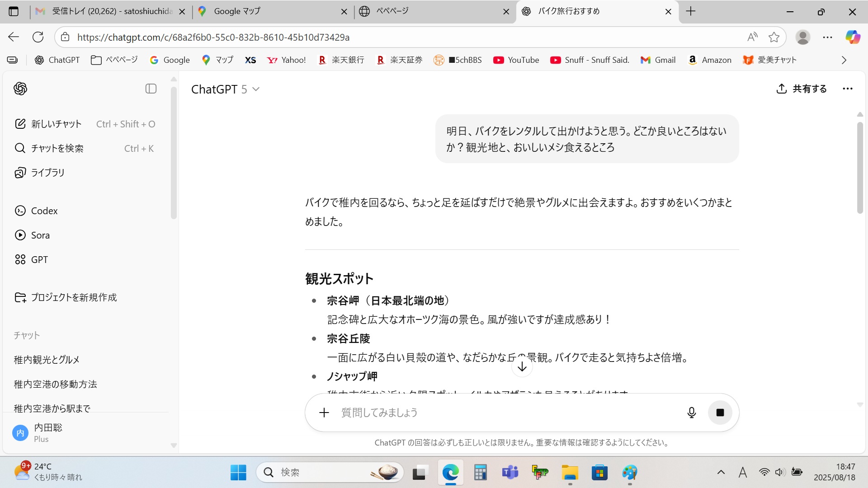
Task: Show more bookmarks with the chevron
Action: tap(844, 60)
